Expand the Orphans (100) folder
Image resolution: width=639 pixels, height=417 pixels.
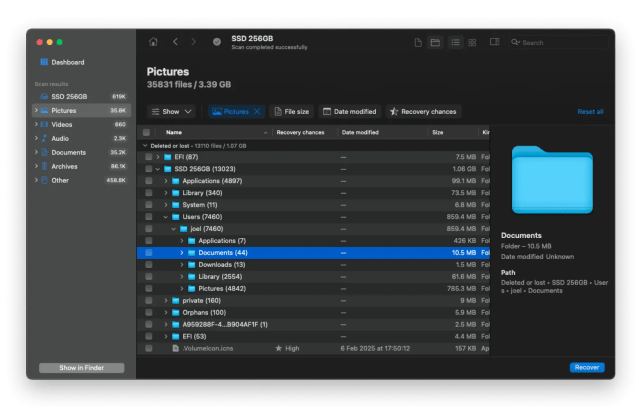pyautogui.click(x=166, y=313)
